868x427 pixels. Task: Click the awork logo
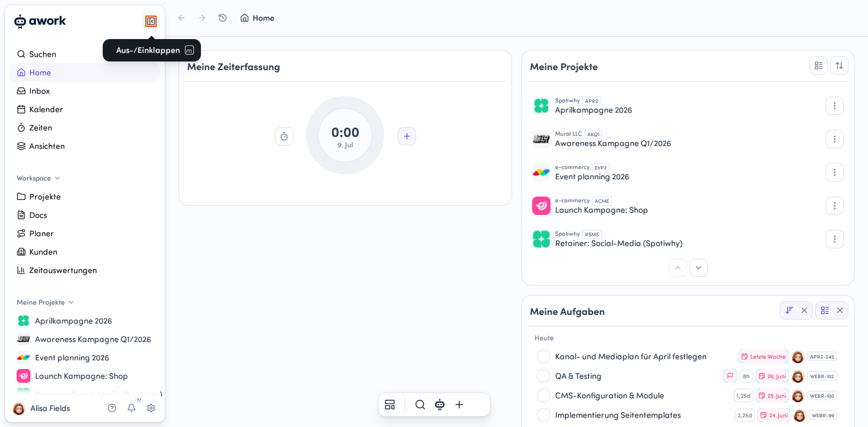[40, 21]
